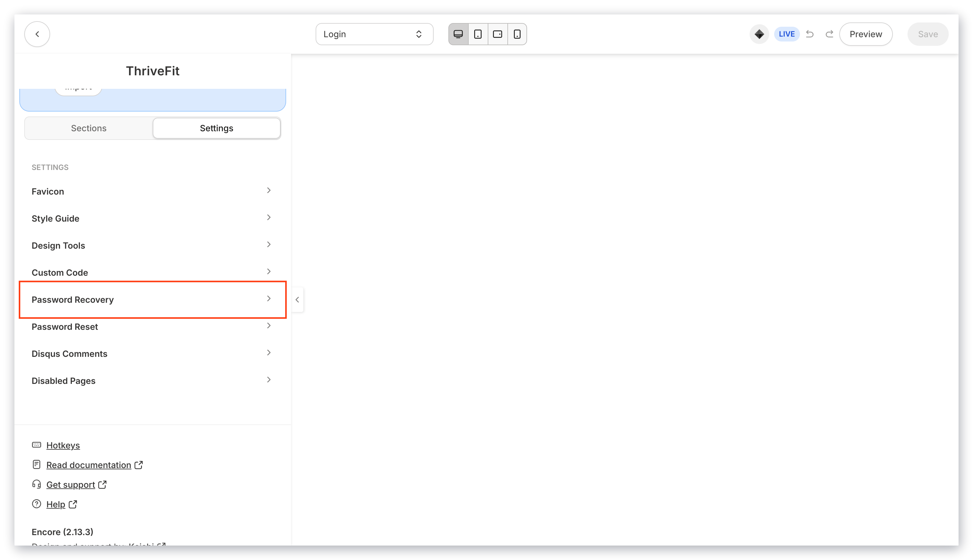Open Custom Code settings item
This screenshot has width=973, height=560.
tap(153, 273)
